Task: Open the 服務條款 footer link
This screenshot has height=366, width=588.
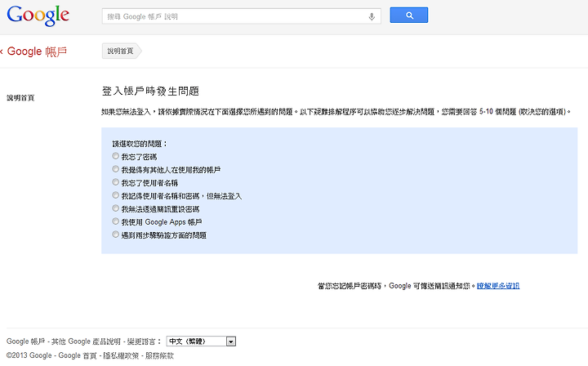Action: click(159, 355)
